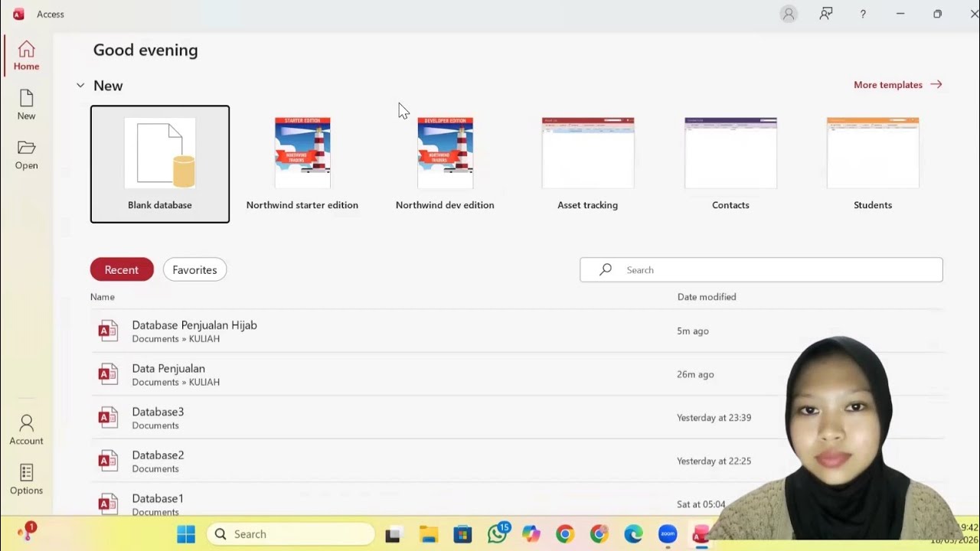Viewport: 980px width, 551px height.
Task: Open File Explorer from taskbar
Action: (429, 534)
